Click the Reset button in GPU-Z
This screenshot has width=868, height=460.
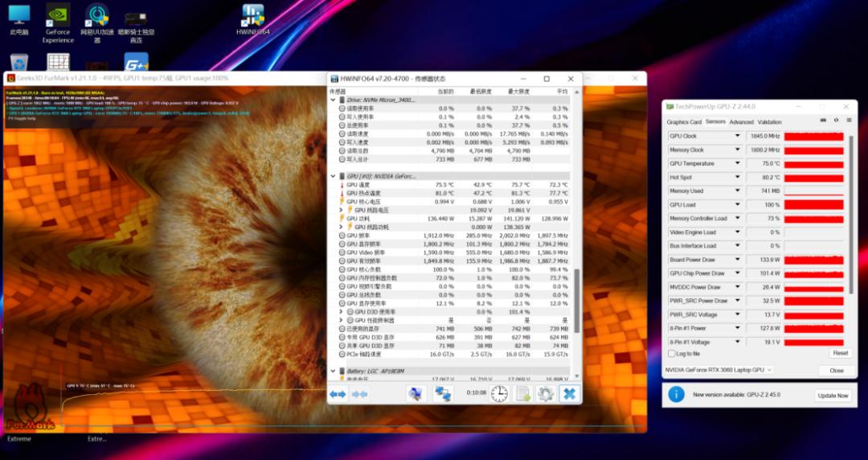(x=840, y=354)
